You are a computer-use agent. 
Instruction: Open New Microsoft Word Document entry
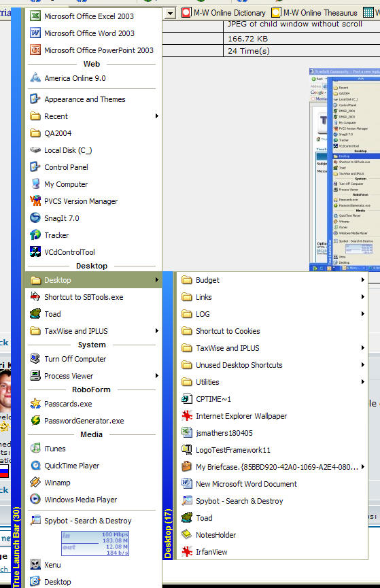tap(273, 484)
